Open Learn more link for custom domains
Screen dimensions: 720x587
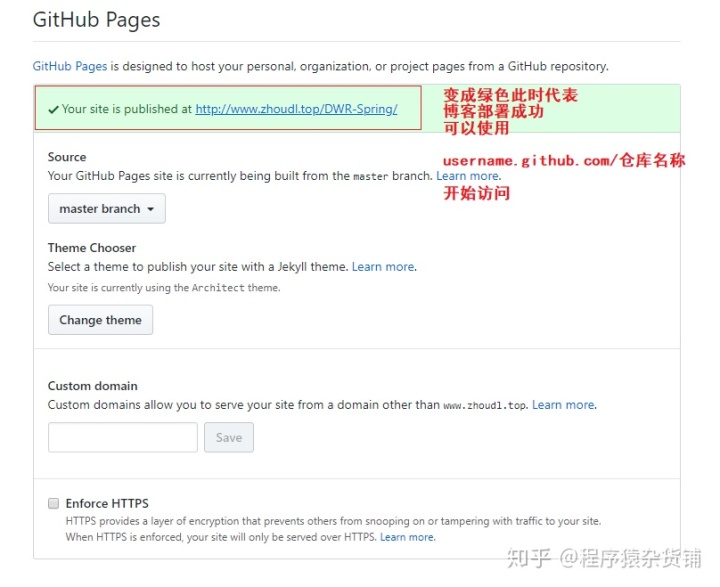pos(563,405)
